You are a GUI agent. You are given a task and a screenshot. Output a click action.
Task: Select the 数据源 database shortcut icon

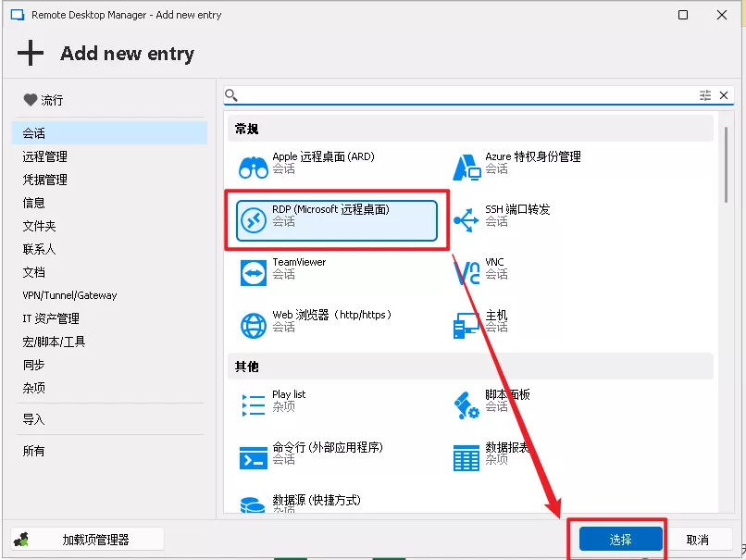click(253, 505)
